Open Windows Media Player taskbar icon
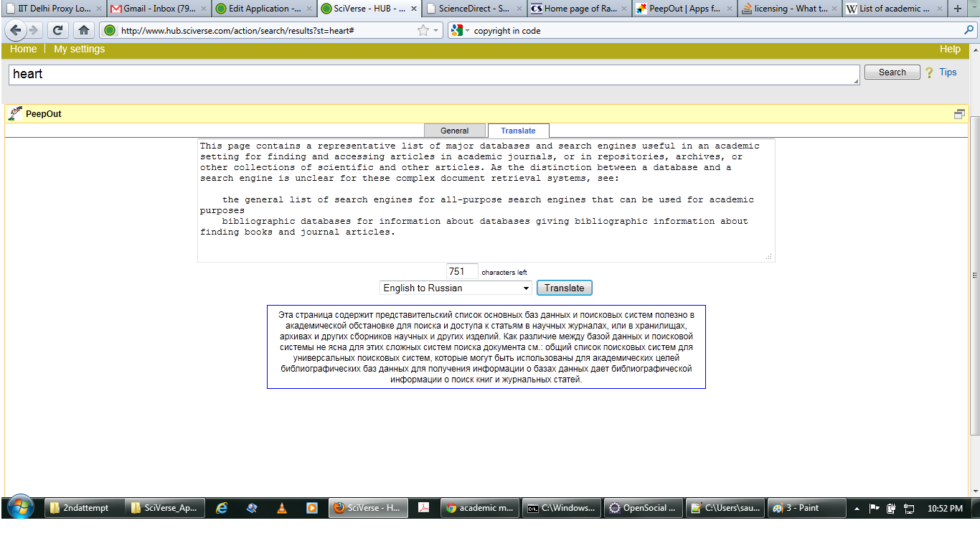This screenshot has width=980, height=551. 311,507
